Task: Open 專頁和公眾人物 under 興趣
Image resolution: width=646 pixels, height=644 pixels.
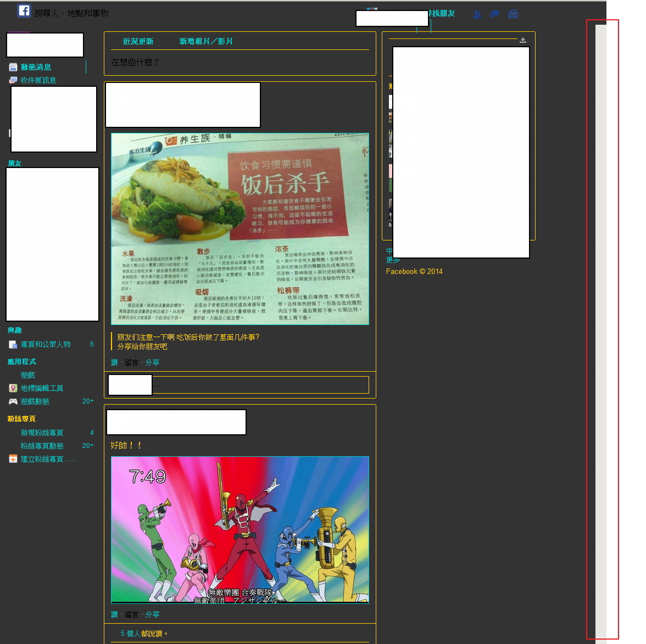Action: [x=46, y=345]
